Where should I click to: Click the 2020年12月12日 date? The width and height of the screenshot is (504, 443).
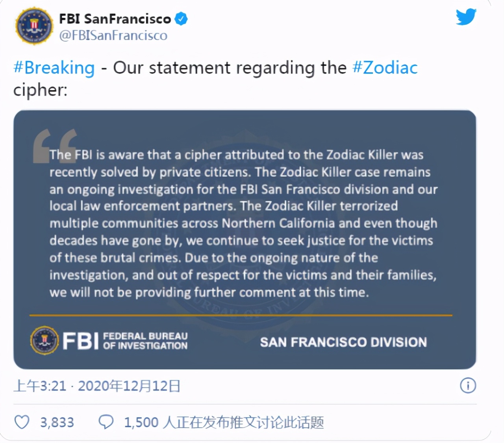[129, 386]
